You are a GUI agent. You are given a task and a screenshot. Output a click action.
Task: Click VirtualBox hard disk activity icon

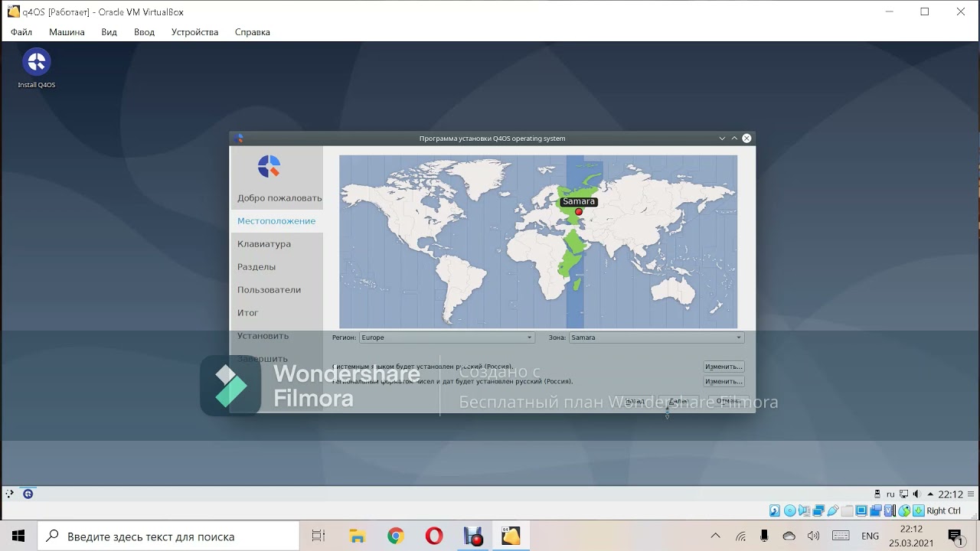tap(775, 510)
